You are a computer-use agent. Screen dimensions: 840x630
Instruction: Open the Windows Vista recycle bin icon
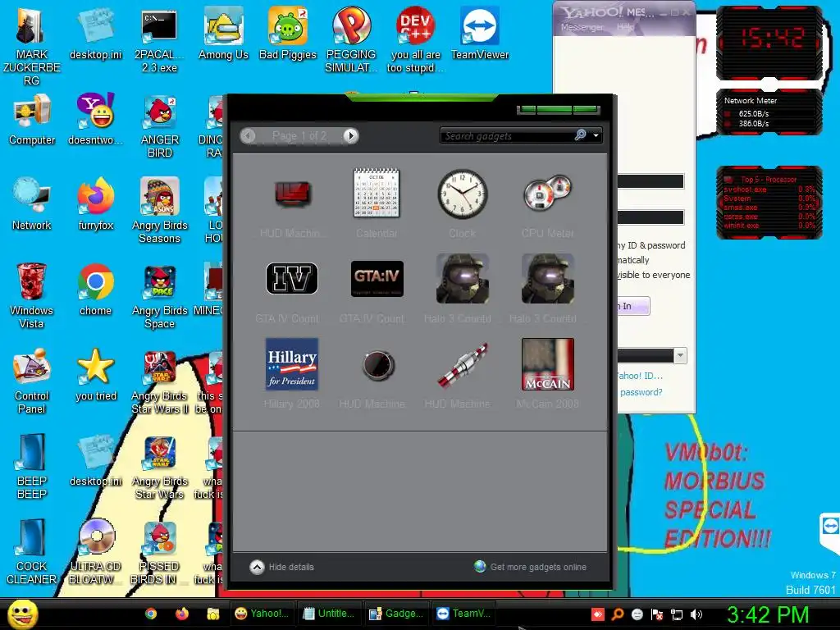[x=32, y=296]
